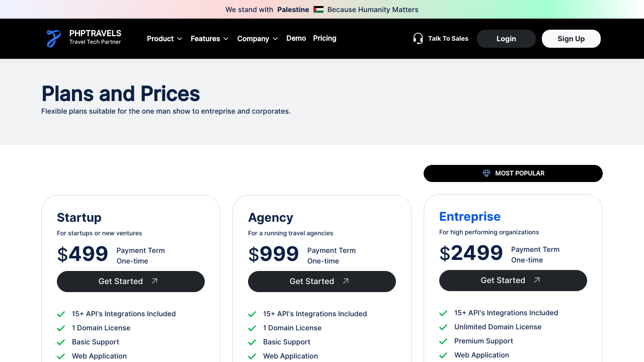Click the PHPTRAVELS logo icon
644x362 pixels.
53,39
